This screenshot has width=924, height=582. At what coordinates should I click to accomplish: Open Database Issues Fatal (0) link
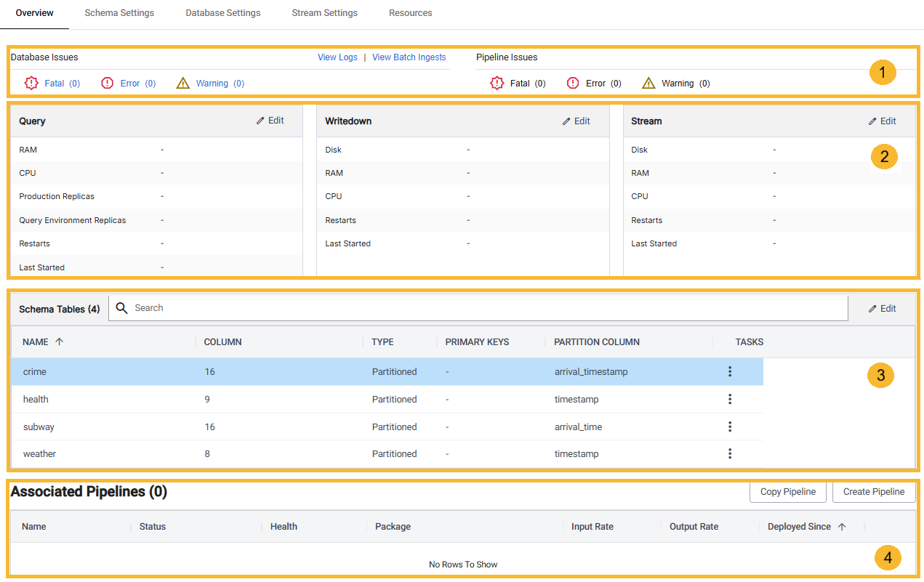pos(63,84)
